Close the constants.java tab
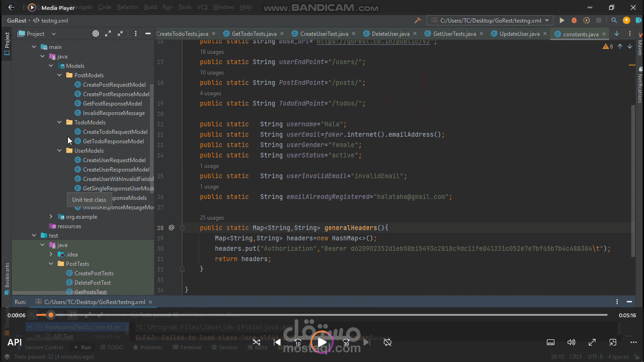The height and width of the screenshot is (362, 644). coord(603,34)
